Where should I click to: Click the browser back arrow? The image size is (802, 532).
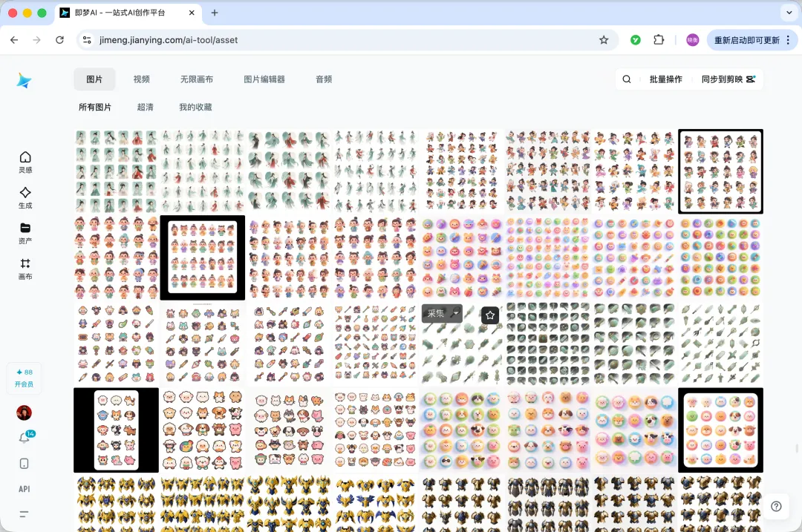[14, 40]
